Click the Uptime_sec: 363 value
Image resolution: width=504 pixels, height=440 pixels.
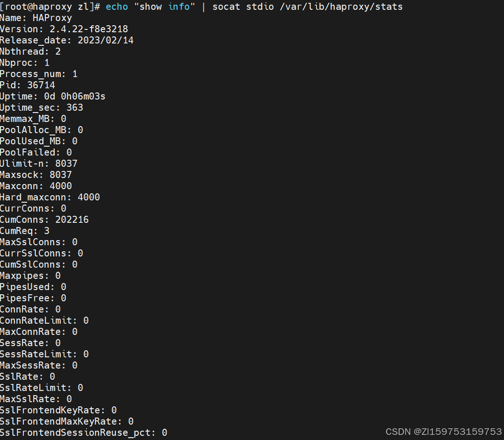pyautogui.click(x=75, y=107)
